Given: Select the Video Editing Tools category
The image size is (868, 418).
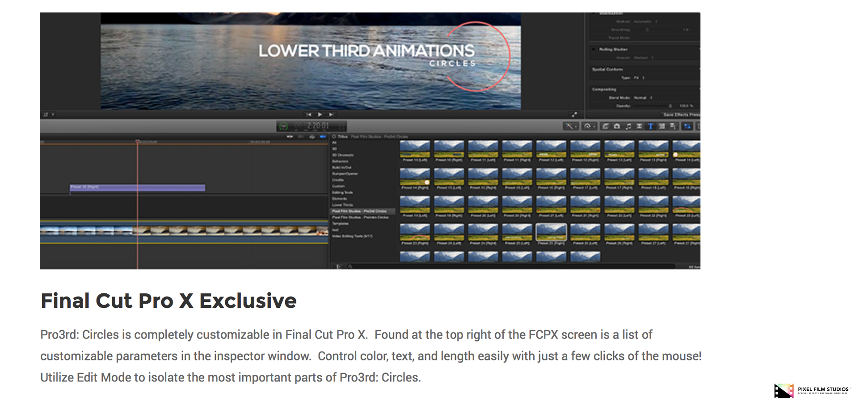Looking at the screenshot, I should (352, 236).
